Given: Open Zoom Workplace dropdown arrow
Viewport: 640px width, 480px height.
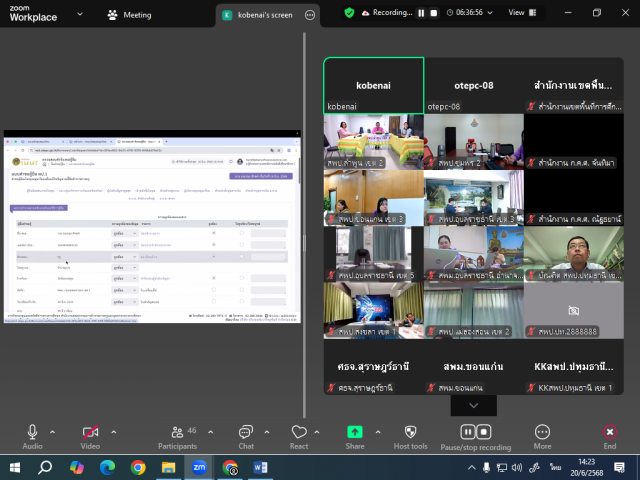Looking at the screenshot, I should pos(80,14).
